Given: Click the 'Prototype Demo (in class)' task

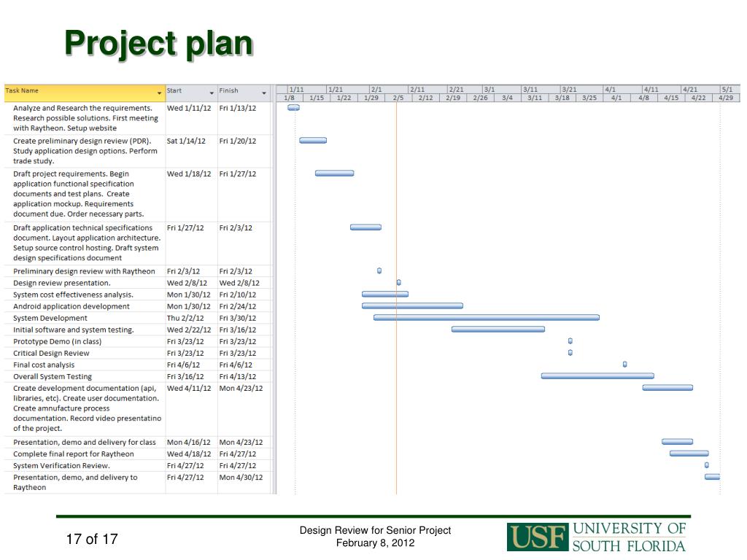Looking at the screenshot, I should click(x=58, y=341).
